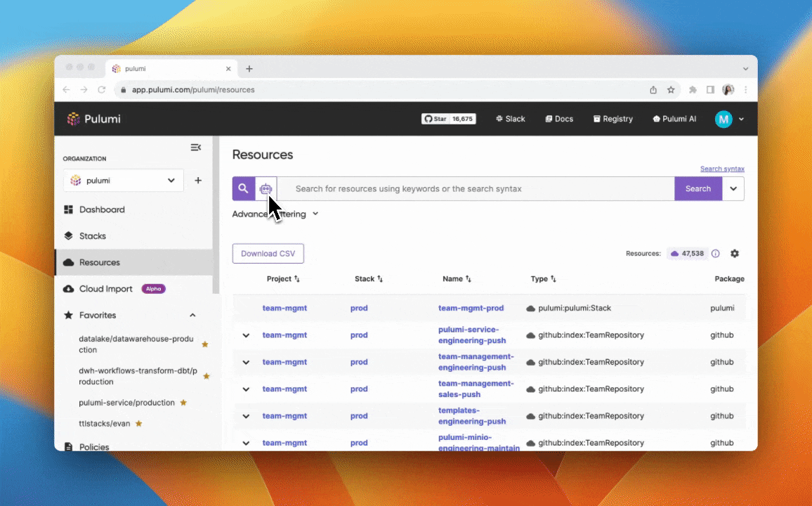Bookmark this page with the star icon

(x=671, y=89)
